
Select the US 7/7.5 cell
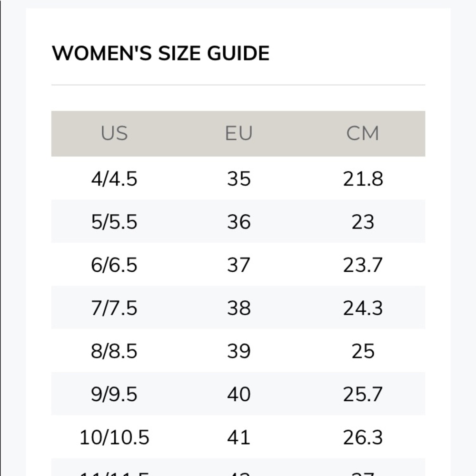tap(114, 308)
